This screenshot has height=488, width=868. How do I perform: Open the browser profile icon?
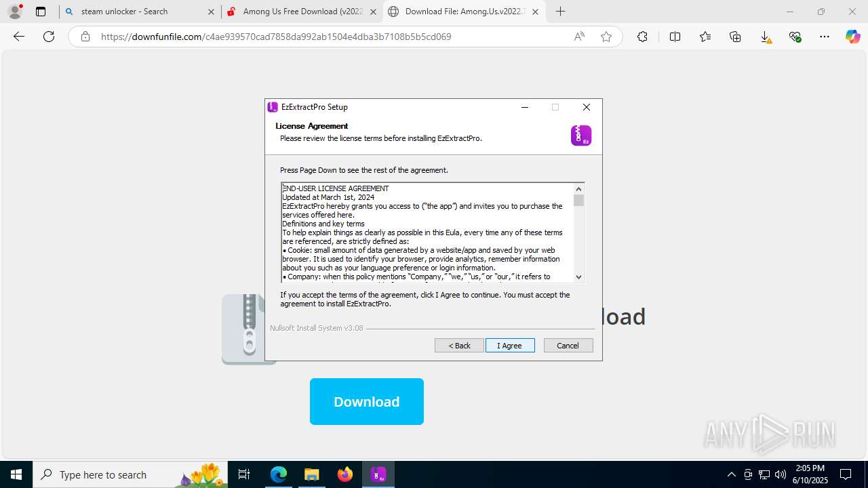pos(15,12)
